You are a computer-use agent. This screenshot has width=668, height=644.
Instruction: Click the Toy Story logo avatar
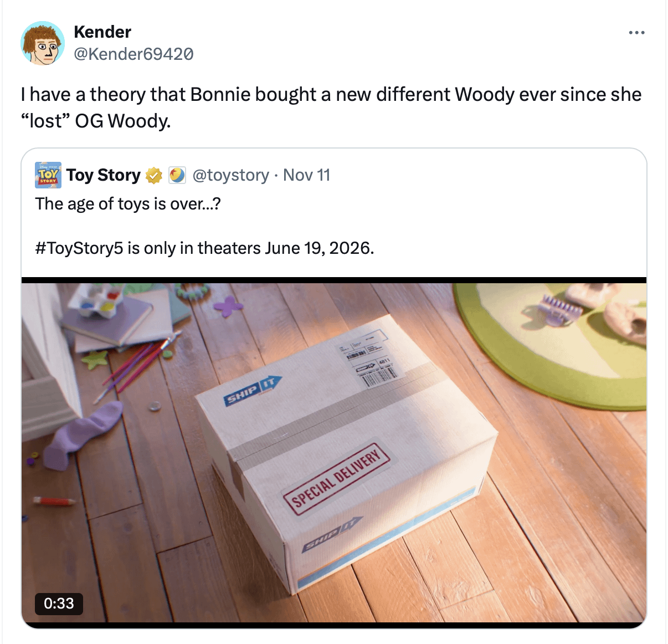(x=48, y=175)
